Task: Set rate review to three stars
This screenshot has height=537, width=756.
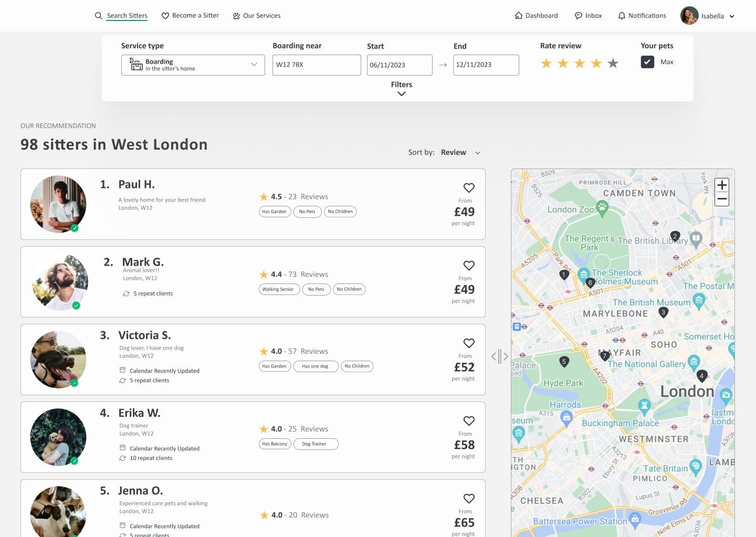Action: [580, 64]
